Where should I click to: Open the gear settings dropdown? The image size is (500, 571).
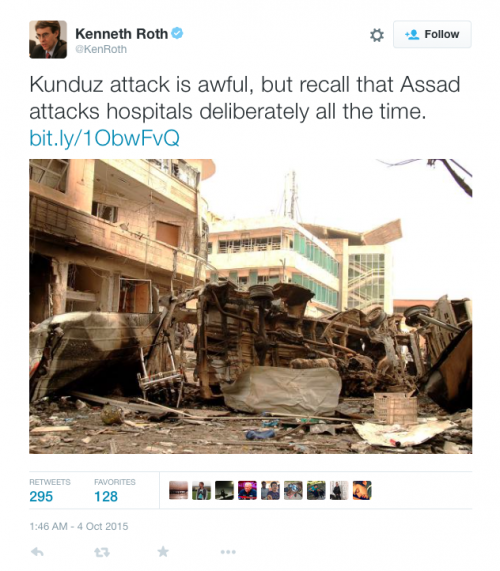tap(377, 35)
